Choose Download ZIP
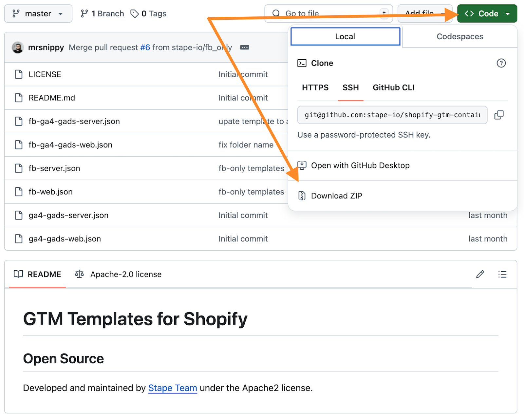The width and height of the screenshot is (524, 420). click(x=336, y=196)
